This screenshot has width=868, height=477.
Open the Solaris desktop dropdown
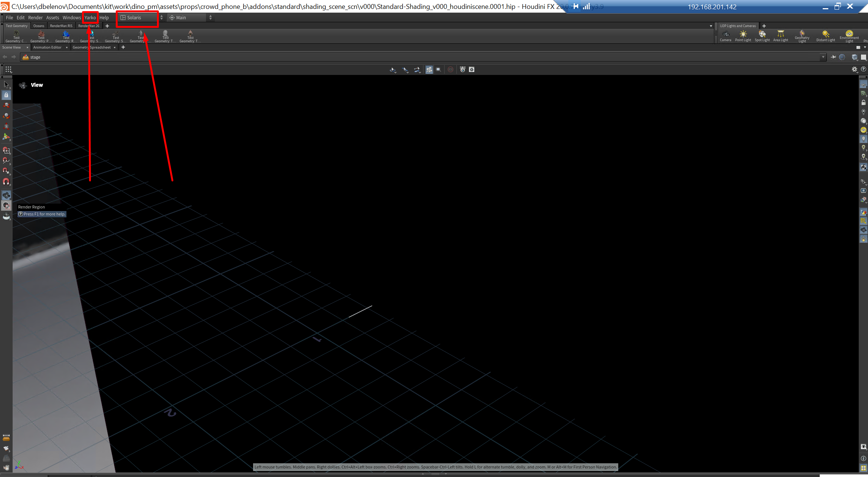click(x=140, y=17)
